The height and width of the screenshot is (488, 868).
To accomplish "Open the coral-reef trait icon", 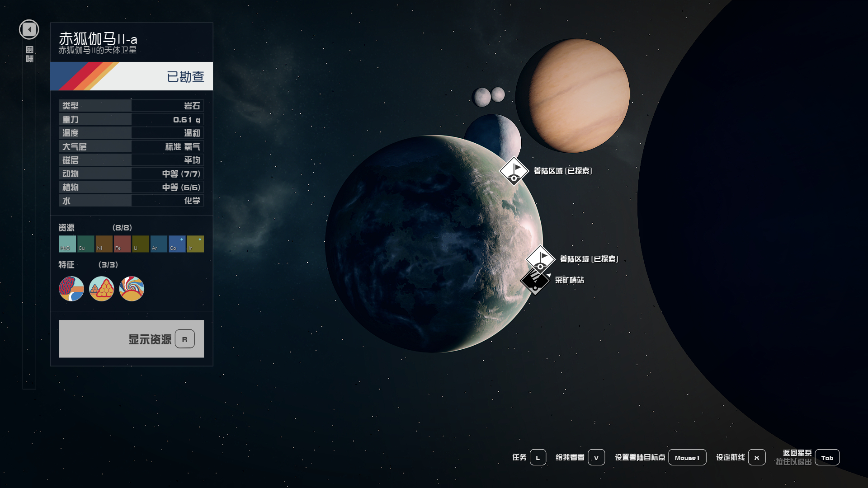I will 71,289.
